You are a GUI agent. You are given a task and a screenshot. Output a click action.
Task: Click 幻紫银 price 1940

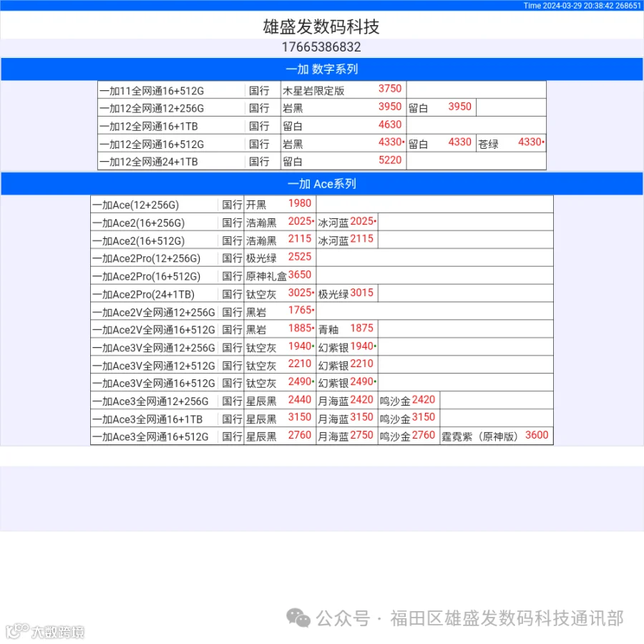point(361,346)
